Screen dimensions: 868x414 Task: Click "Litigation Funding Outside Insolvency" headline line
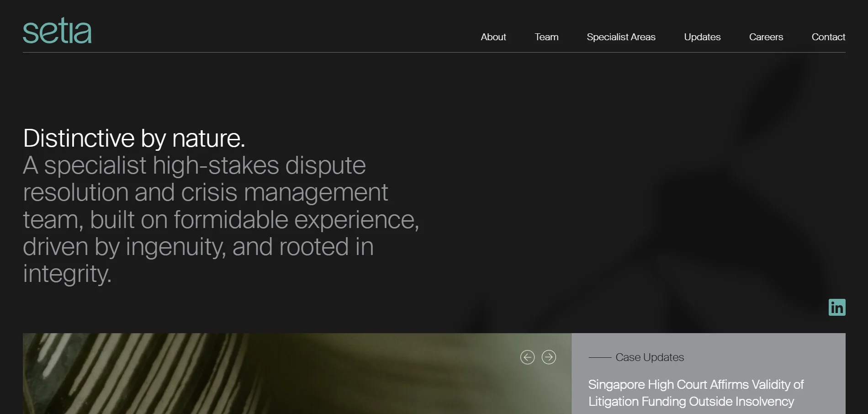[691, 402]
